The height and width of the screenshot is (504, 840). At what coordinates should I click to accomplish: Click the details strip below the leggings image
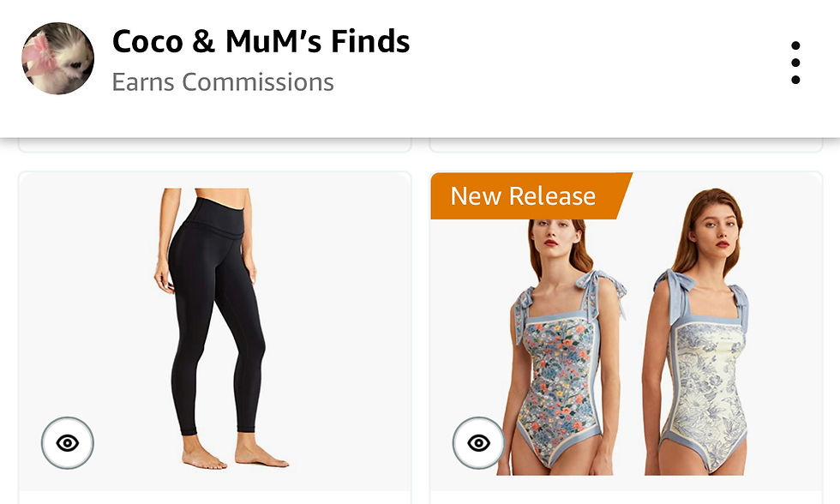coord(214,497)
